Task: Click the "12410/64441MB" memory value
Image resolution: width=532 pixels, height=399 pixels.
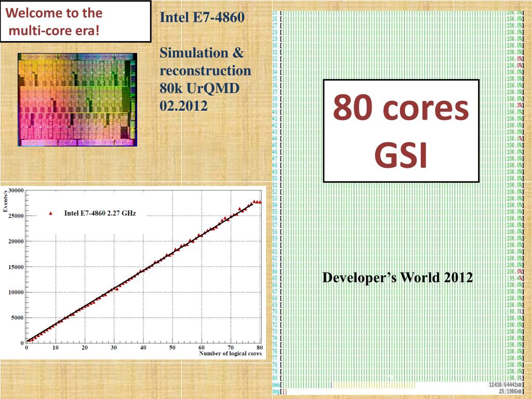Action: click(506, 385)
